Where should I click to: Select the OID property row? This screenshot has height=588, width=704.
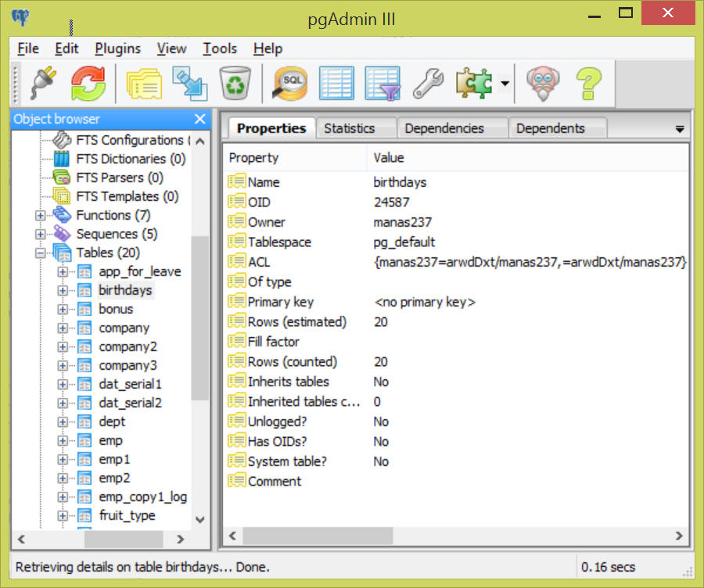coord(457,203)
